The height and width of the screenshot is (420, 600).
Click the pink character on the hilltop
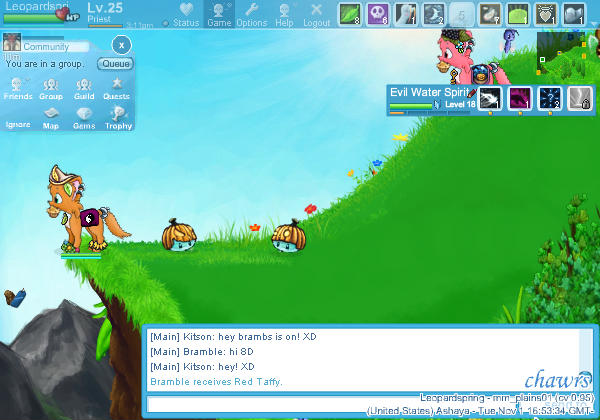coord(471,57)
